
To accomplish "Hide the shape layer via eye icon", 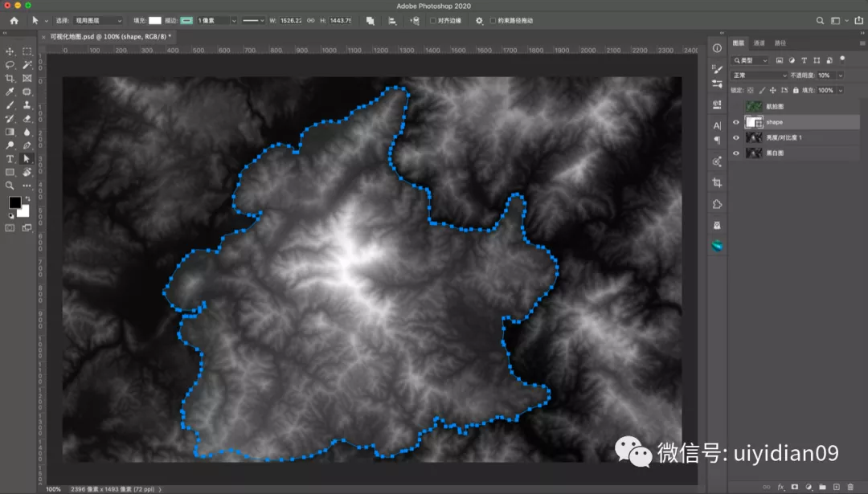I will click(x=736, y=122).
